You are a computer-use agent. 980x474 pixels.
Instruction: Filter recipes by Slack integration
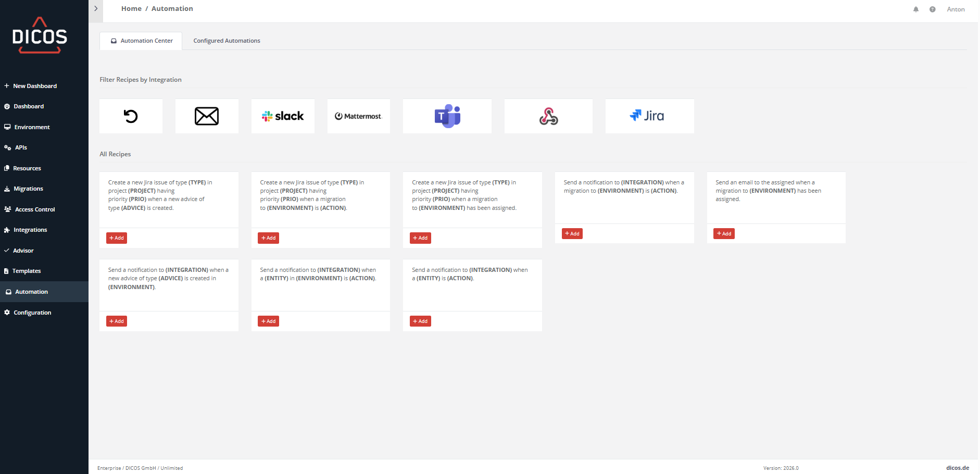283,116
